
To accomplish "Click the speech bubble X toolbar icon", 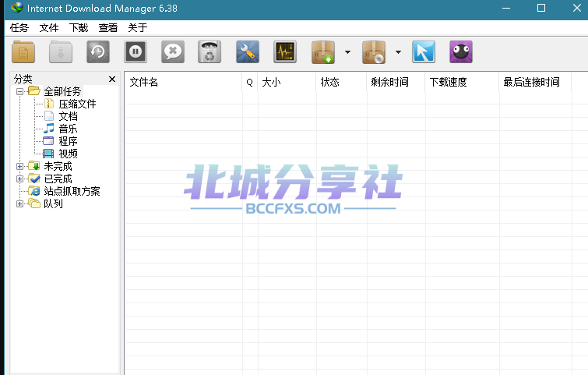I will click(x=173, y=52).
